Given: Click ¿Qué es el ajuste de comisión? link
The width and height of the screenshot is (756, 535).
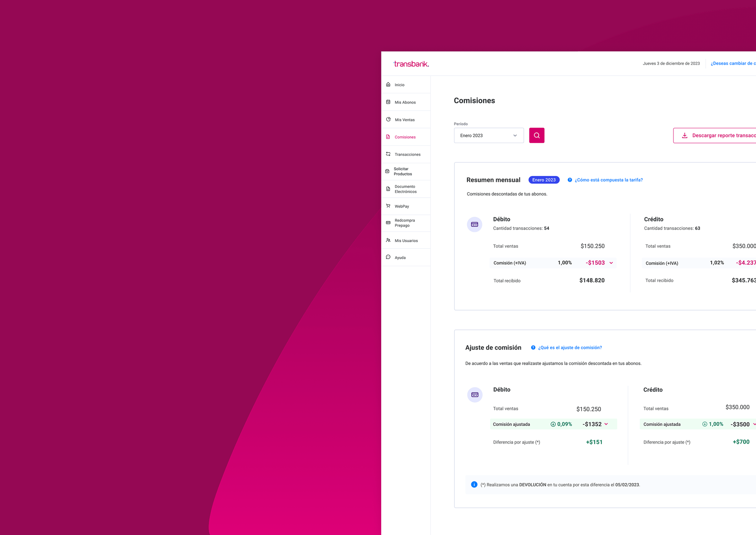Looking at the screenshot, I should tap(570, 347).
